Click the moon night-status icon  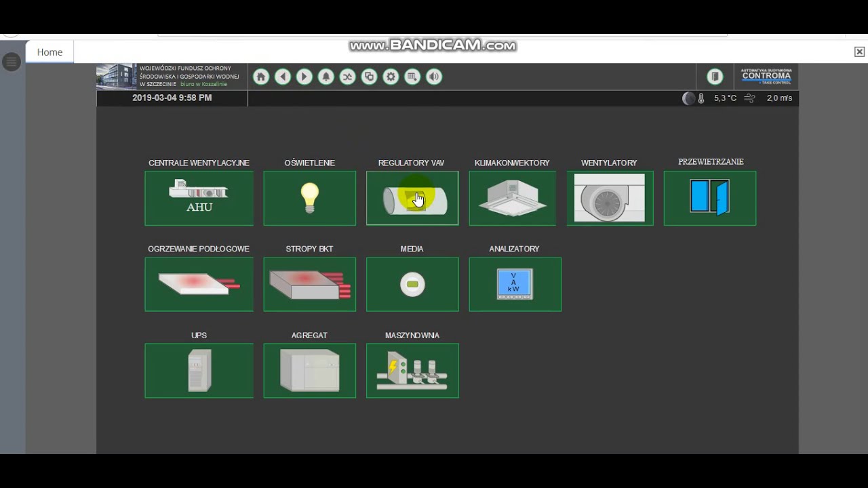(689, 98)
